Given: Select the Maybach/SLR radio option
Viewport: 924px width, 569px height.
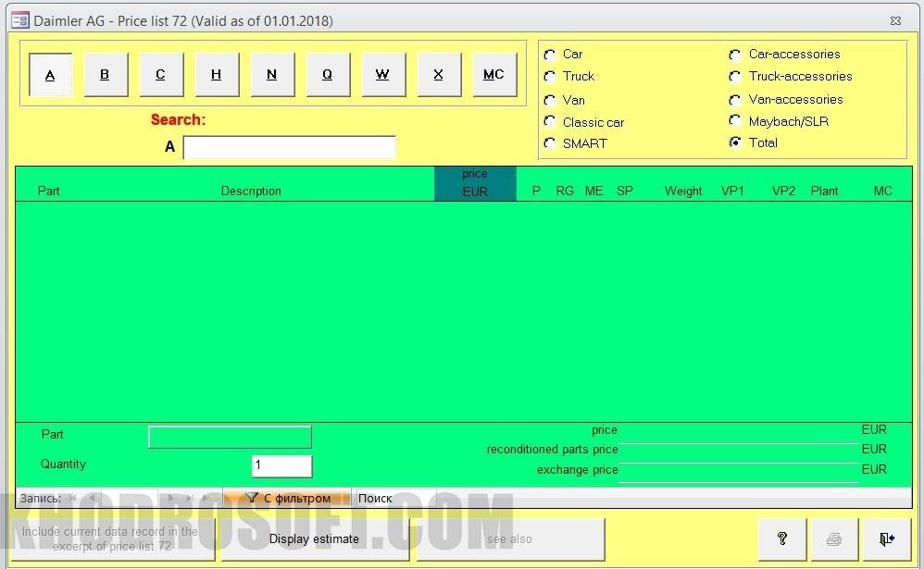Looking at the screenshot, I should (735, 121).
